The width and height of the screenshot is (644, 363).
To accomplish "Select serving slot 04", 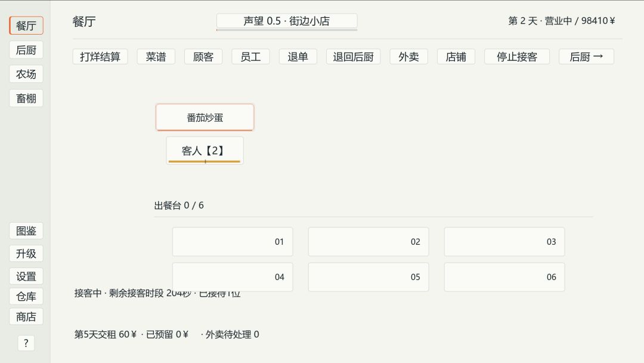I will 233,277.
